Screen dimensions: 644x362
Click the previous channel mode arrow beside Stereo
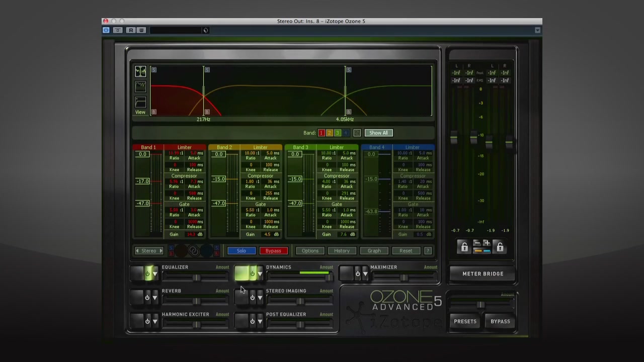pyautogui.click(x=137, y=250)
